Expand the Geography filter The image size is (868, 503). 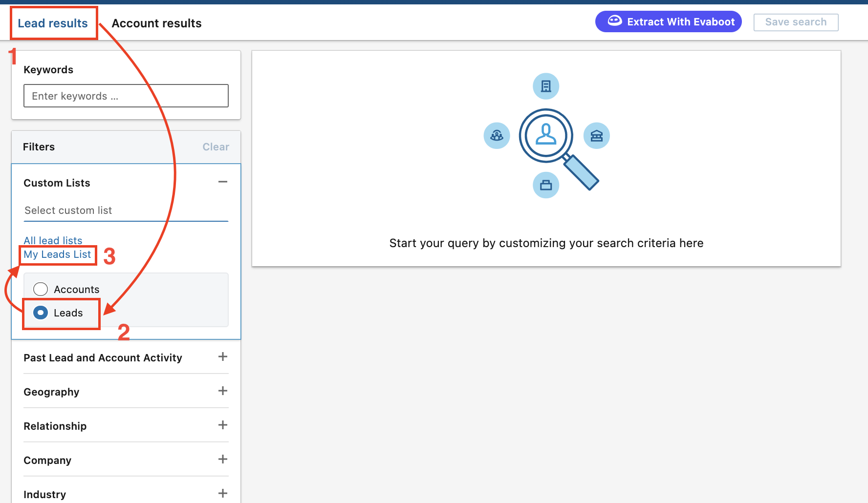[223, 391]
